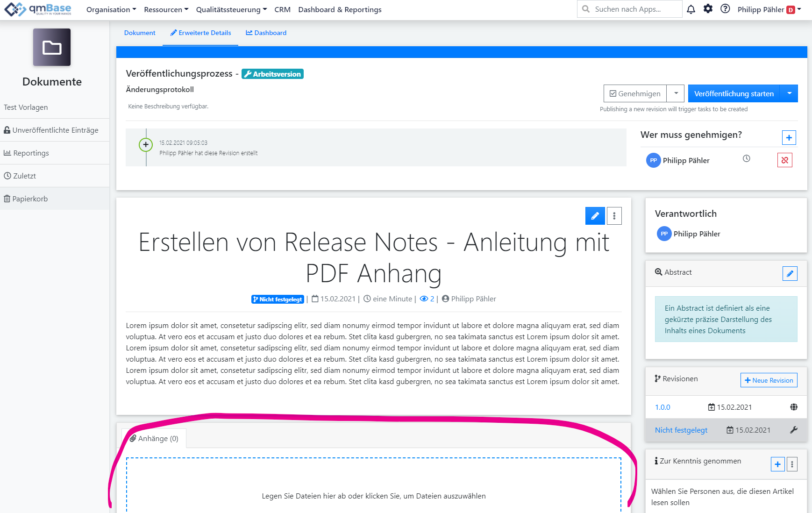Open revision 1.0.0 link

coord(662,407)
